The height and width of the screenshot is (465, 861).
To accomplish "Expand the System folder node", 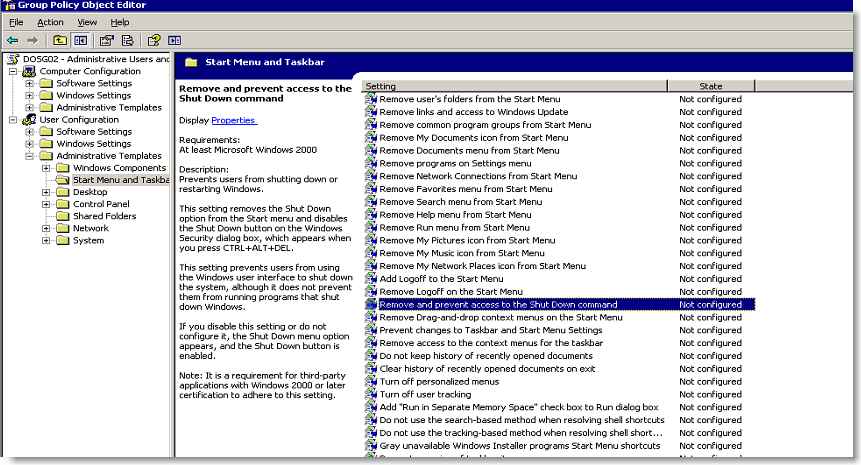I will tap(46, 240).
